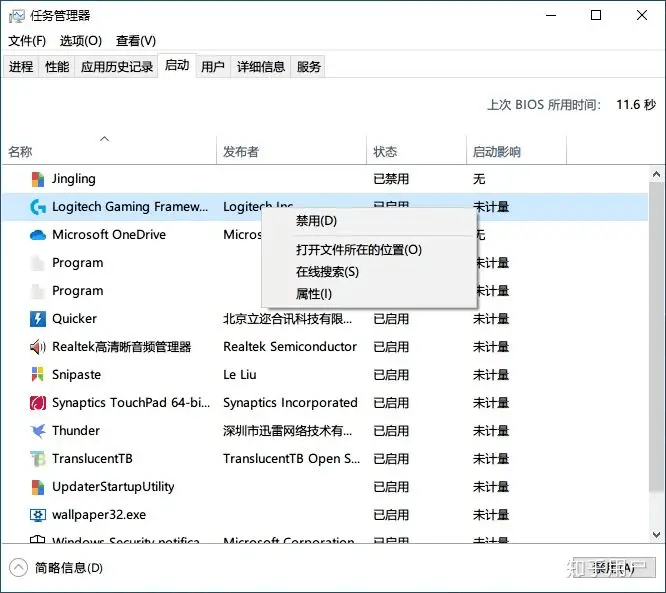Click publisher Le Liu cell
The height and width of the screenshot is (593, 666).
[x=240, y=375]
